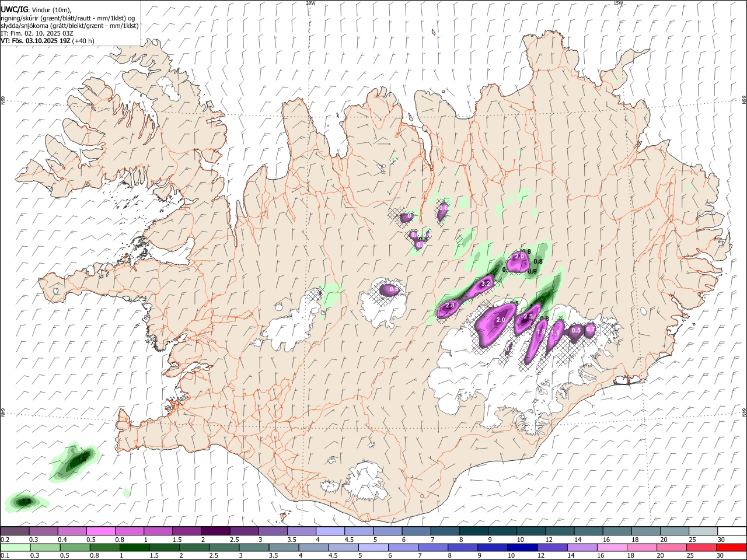The image size is (747, 560).
Task: Select the black 0.9 rain value label
Action: point(532,271)
